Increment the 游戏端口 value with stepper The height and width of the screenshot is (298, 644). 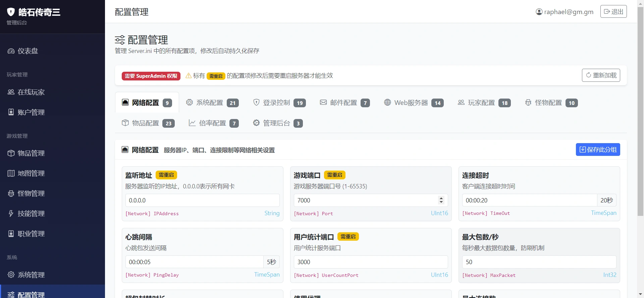(441, 198)
